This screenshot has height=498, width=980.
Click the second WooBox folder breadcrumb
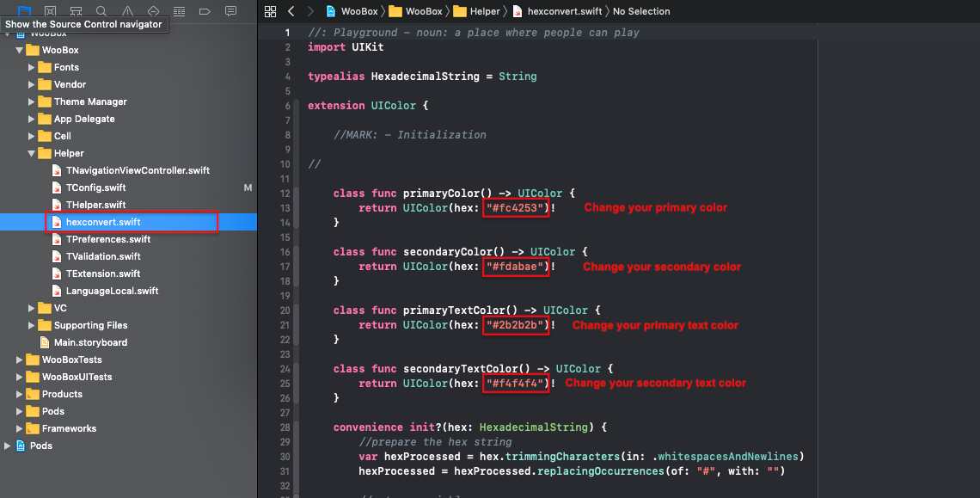415,11
